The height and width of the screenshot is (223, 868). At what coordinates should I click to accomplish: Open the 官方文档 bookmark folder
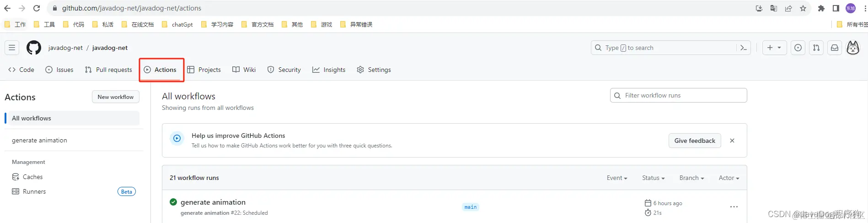pos(257,24)
